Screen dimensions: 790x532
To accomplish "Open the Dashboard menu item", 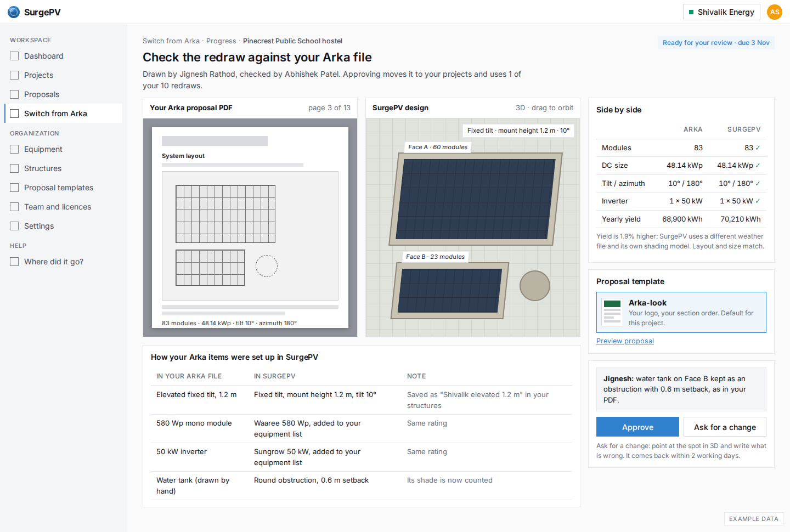I will (x=63, y=56).
